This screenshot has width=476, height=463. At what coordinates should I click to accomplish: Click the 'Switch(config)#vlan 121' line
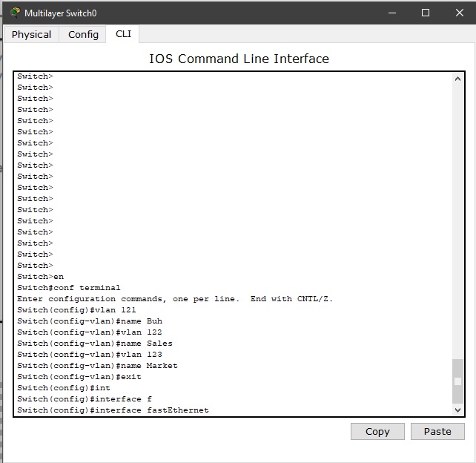[76, 310]
